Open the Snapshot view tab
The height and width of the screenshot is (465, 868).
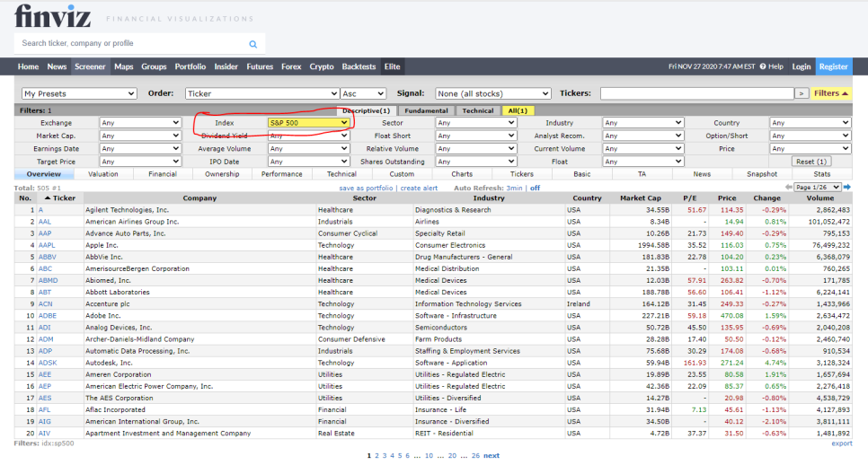pyautogui.click(x=762, y=174)
